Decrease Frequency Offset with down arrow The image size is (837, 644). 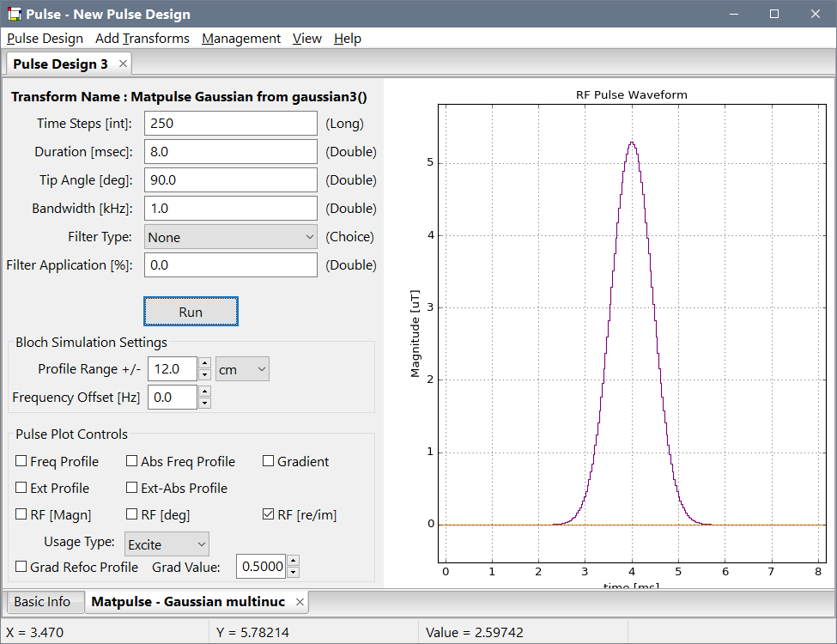(x=204, y=404)
